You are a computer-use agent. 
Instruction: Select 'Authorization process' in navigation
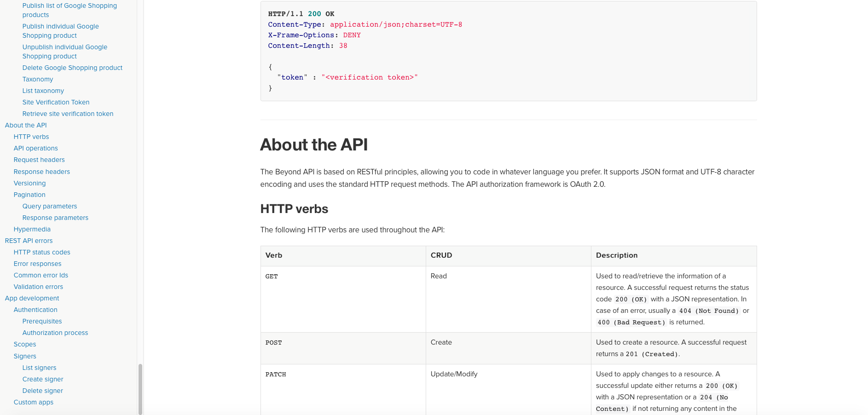55,333
